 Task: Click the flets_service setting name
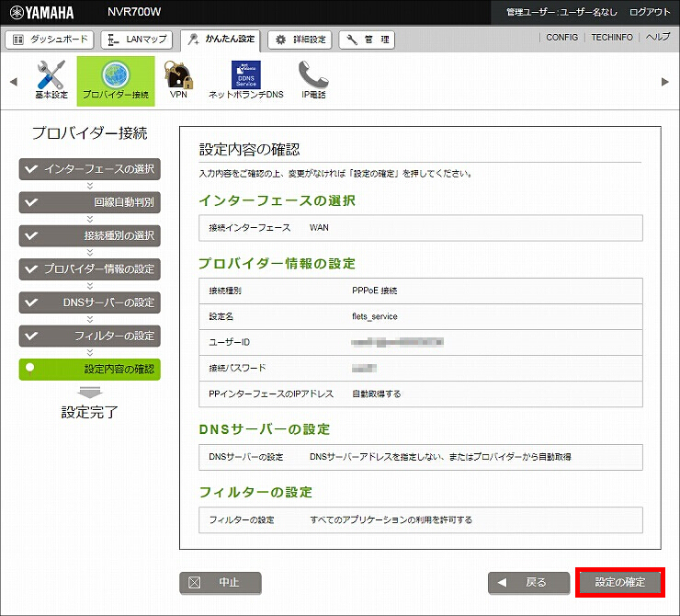[375, 316]
